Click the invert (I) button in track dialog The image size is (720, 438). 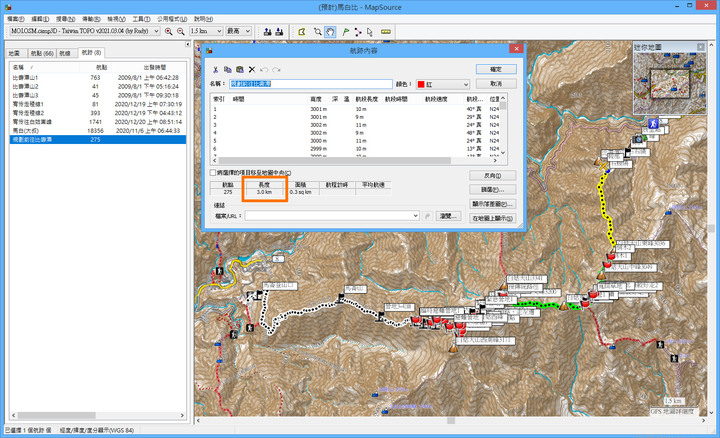point(492,175)
